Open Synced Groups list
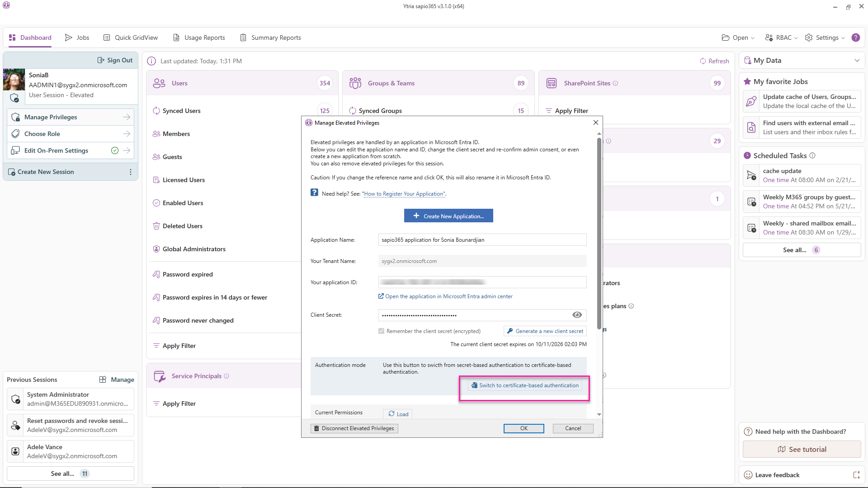 (380, 111)
